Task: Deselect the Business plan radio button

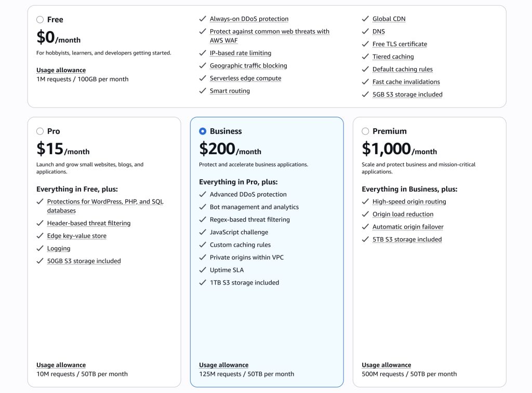Action: pos(203,131)
